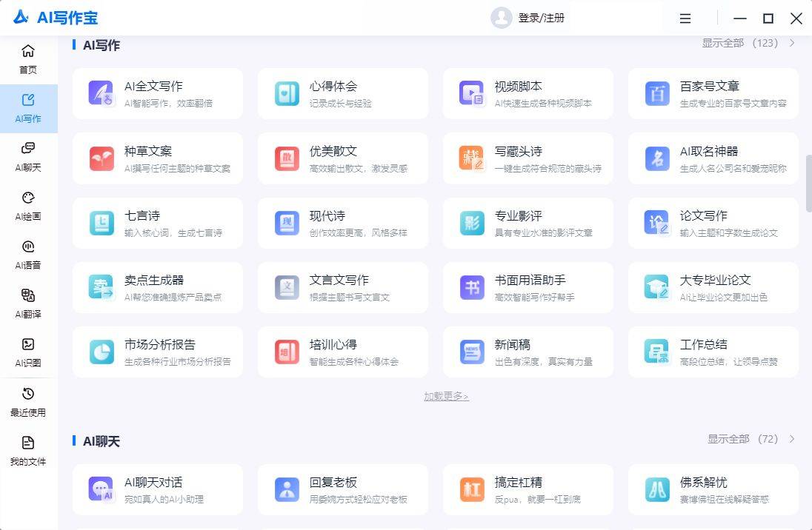Click the 登录/注册 link
The height and width of the screenshot is (530, 812).
[541, 18]
